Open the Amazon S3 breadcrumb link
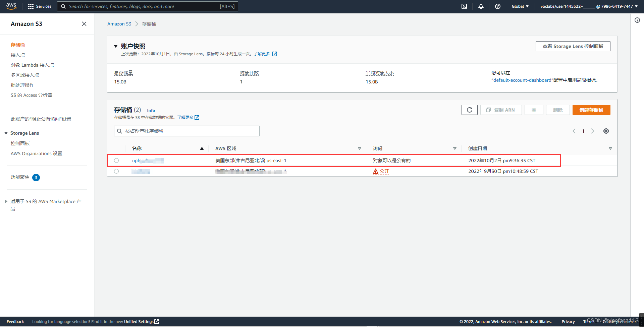Image resolution: width=644 pixels, height=327 pixels. click(x=119, y=24)
